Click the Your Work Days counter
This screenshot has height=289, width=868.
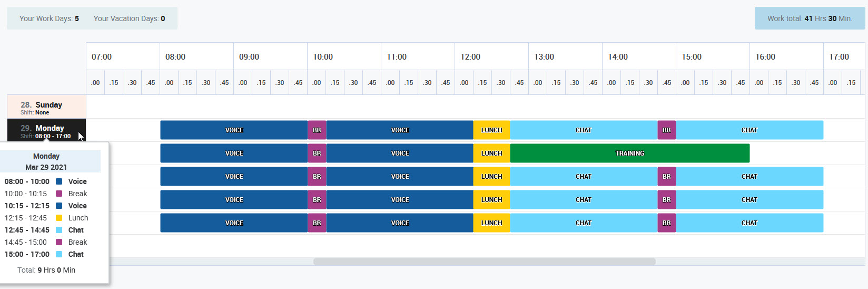[49, 18]
